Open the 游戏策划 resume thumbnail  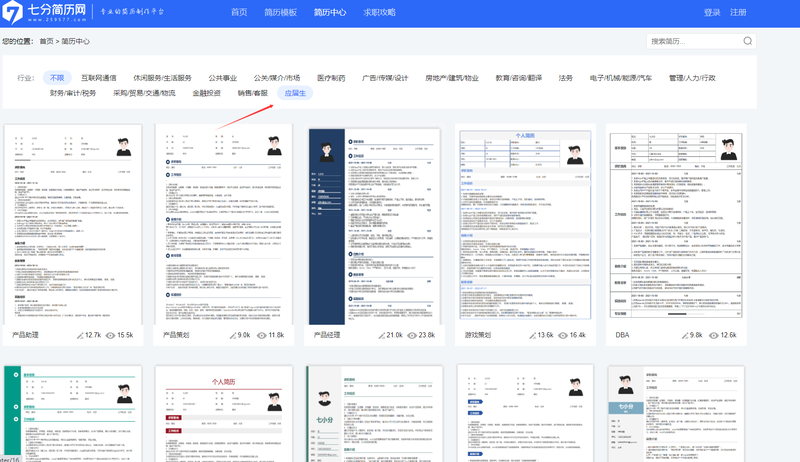coord(525,225)
